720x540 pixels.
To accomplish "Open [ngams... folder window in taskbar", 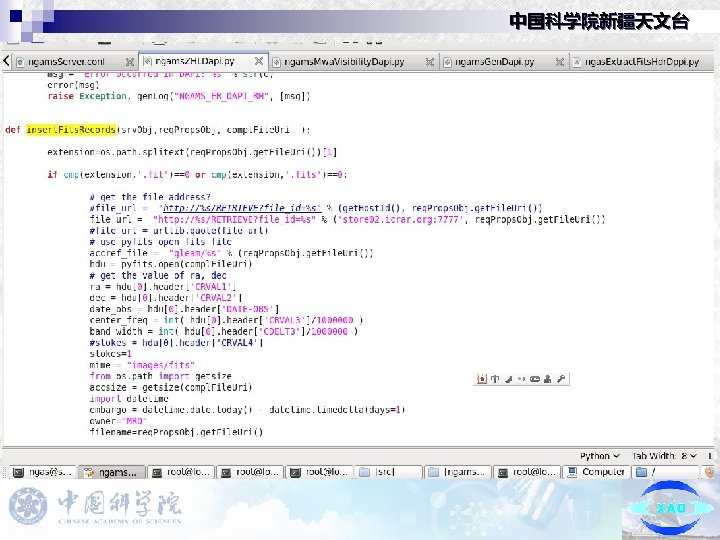I will (458, 472).
